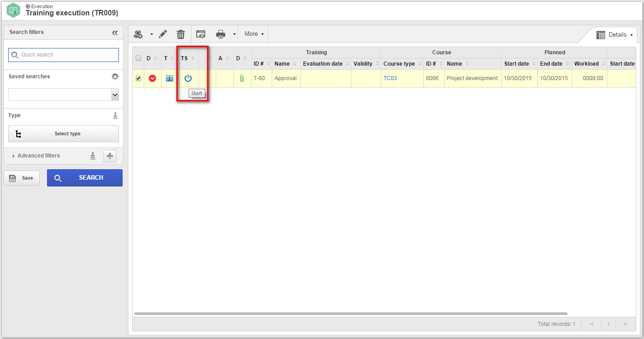Image resolution: width=644 pixels, height=339 pixels.
Task: Sort by the Planned Start date column header
Action: coord(519,64)
